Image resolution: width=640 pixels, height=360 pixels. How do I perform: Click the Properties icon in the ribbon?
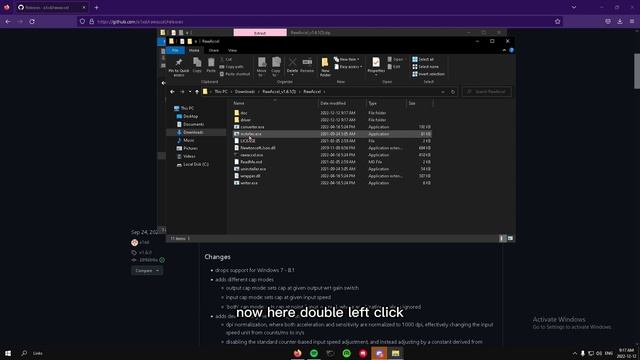tap(376, 62)
